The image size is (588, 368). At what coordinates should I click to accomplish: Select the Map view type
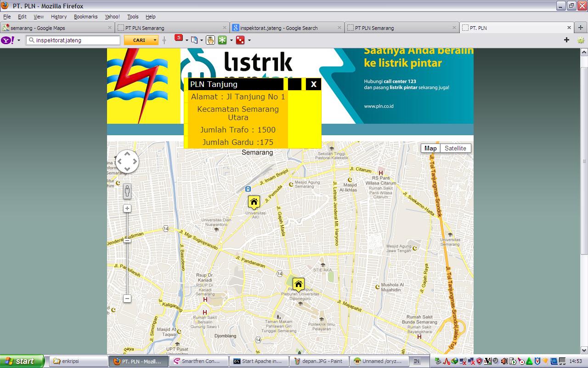click(430, 148)
